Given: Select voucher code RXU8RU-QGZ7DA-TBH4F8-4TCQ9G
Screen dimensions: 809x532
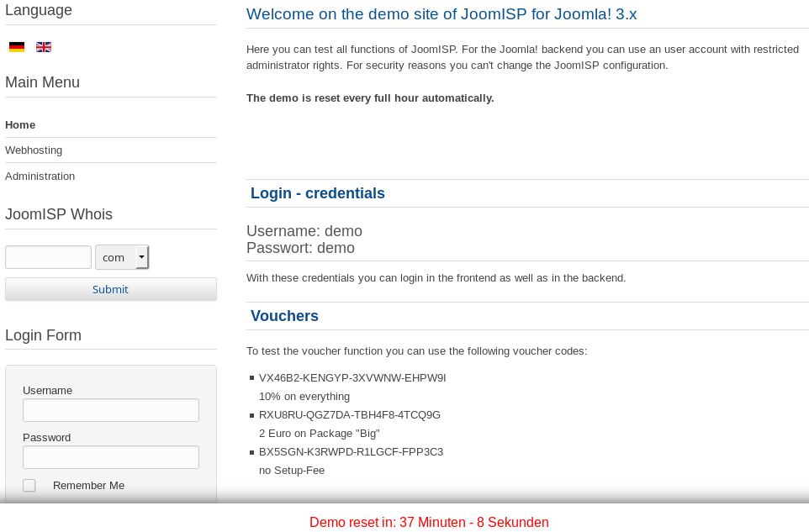Looking at the screenshot, I should (350, 415).
